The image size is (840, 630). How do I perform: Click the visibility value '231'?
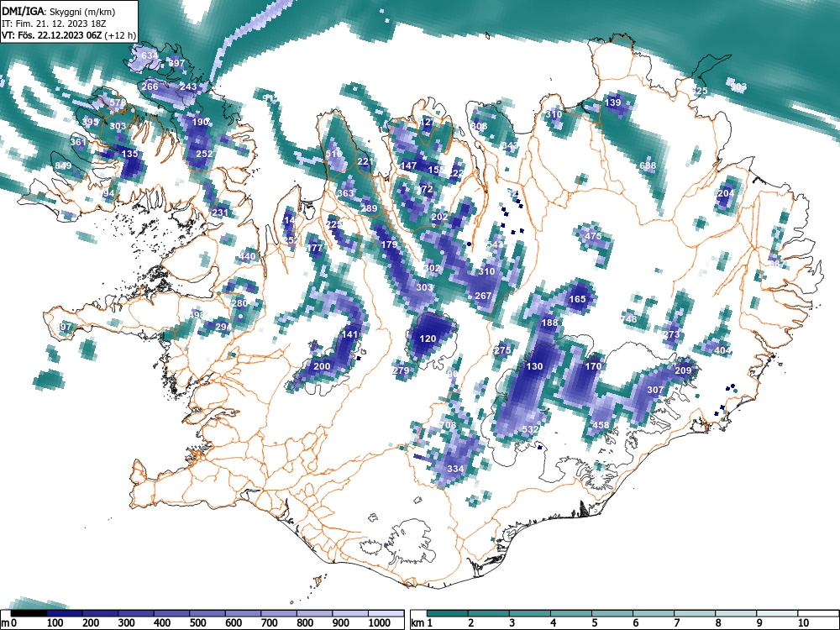click(x=220, y=213)
